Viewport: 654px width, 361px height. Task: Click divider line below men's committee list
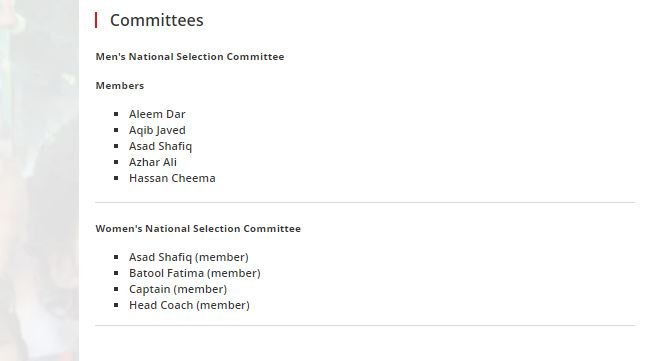point(365,203)
